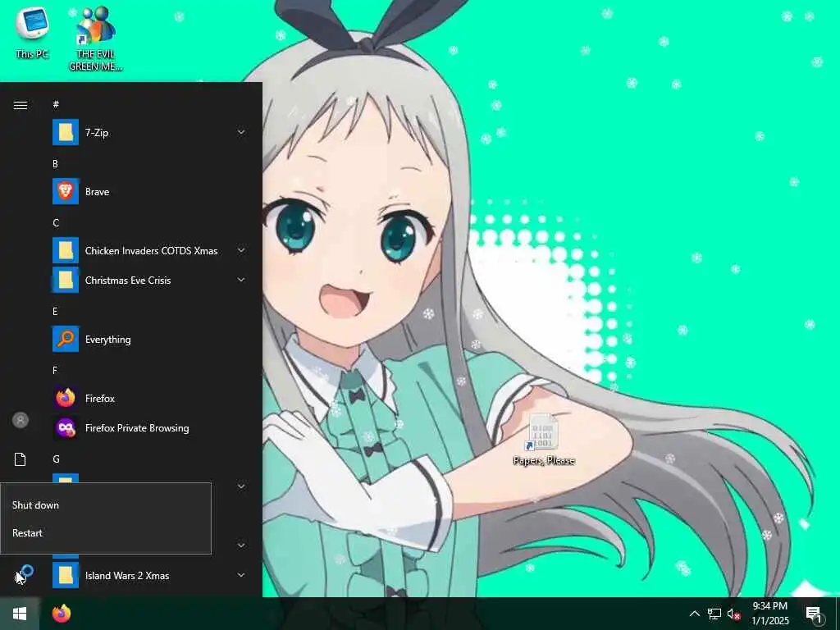Image resolution: width=840 pixels, height=630 pixels.
Task: Choose Restart from the power menu
Action: (x=106, y=533)
